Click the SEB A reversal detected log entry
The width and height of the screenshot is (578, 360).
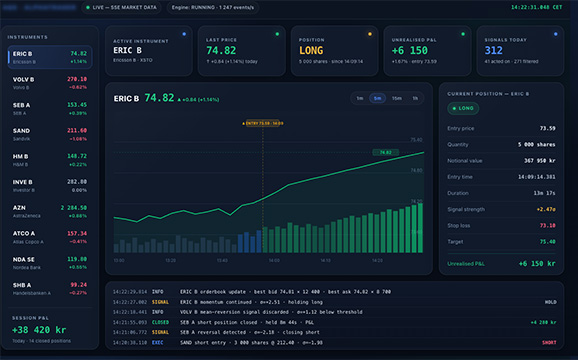point(334,332)
